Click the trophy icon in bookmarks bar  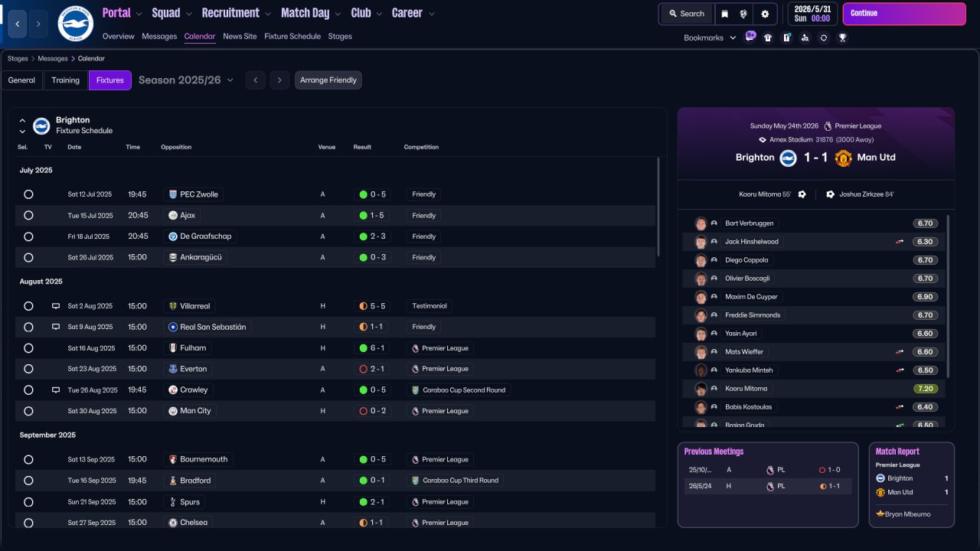point(842,37)
